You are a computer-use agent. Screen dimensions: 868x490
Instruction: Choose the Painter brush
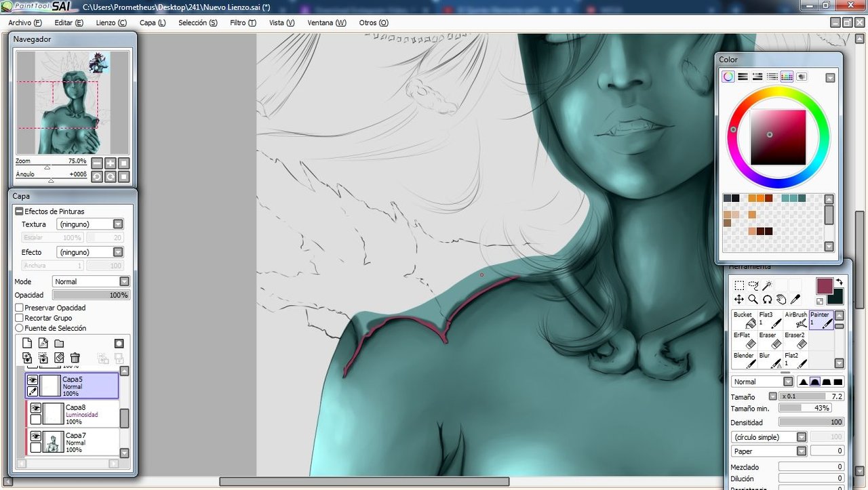tap(821, 320)
